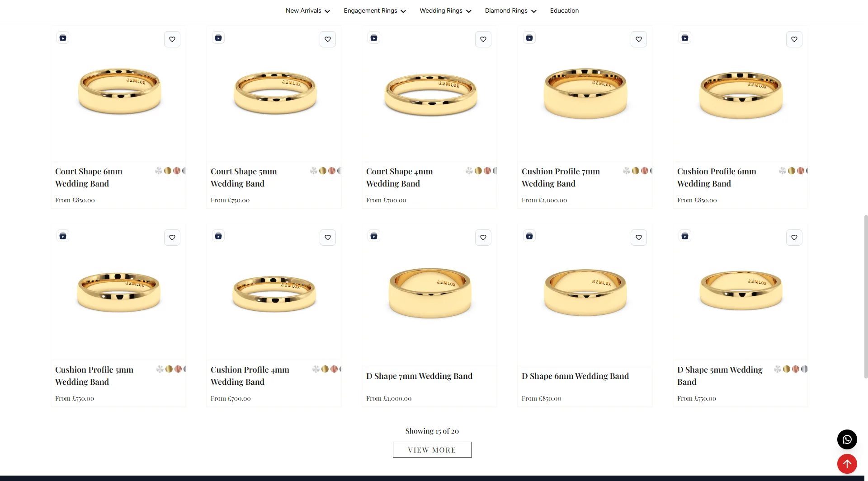Open the Diamond Rings dropdown menu
The image size is (868, 481).
(510, 11)
